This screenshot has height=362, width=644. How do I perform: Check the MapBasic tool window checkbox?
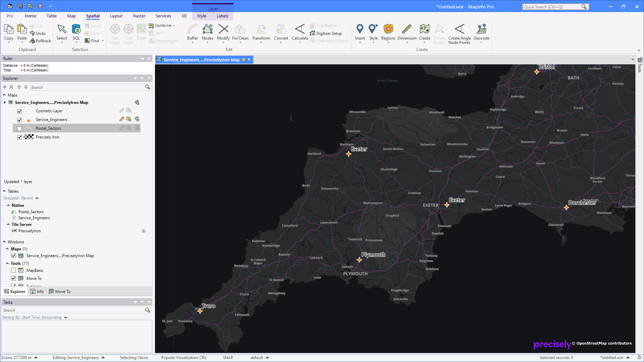tap(13, 270)
